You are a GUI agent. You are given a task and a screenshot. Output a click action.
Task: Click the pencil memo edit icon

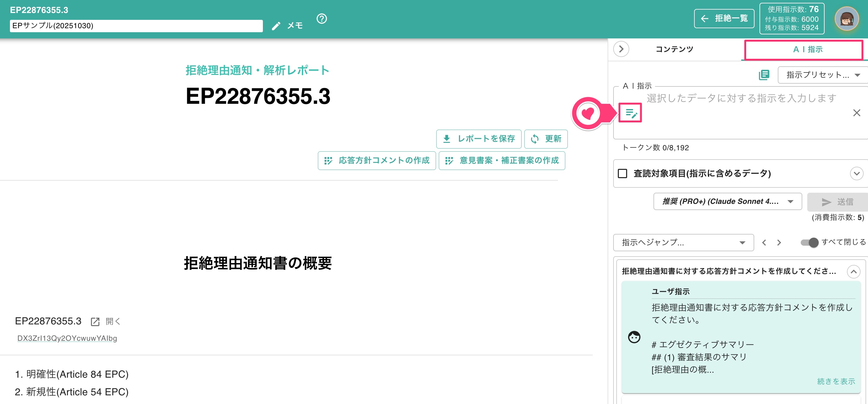tap(276, 26)
